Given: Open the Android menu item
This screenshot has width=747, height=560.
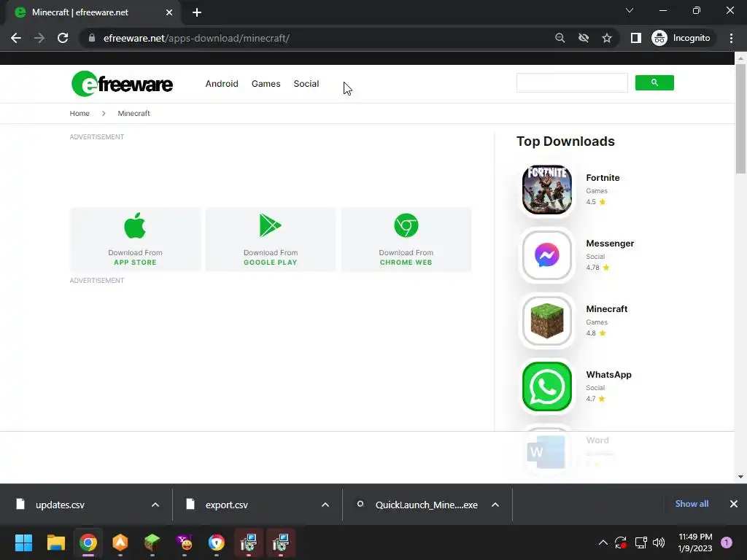Looking at the screenshot, I should 222,84.
